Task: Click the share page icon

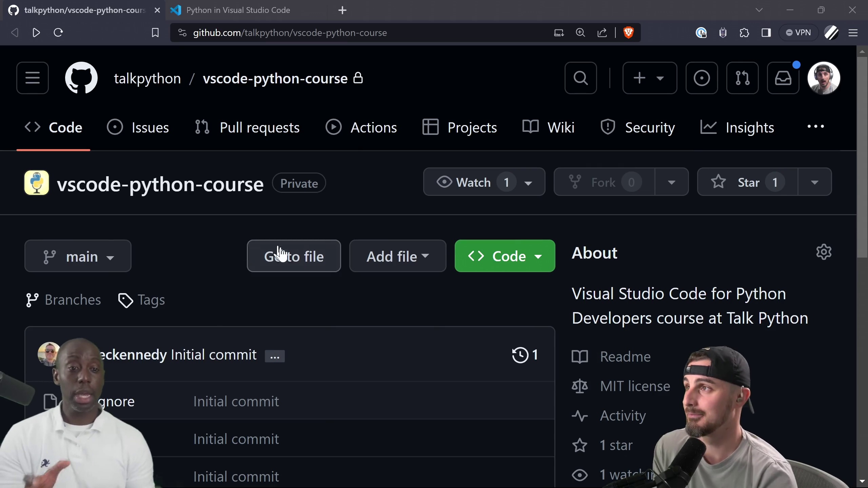Action: pos(602,33)
